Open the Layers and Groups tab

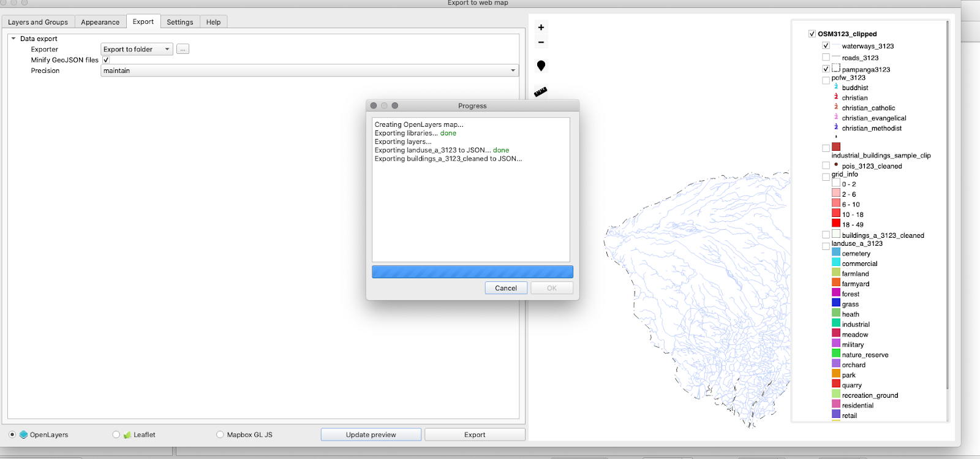(x=38, y=22)
